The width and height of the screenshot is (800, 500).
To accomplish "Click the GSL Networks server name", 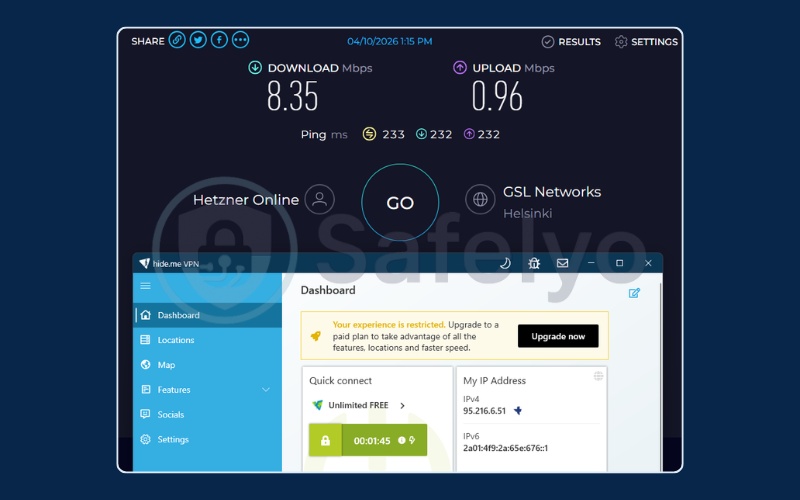I will point(552,192).
